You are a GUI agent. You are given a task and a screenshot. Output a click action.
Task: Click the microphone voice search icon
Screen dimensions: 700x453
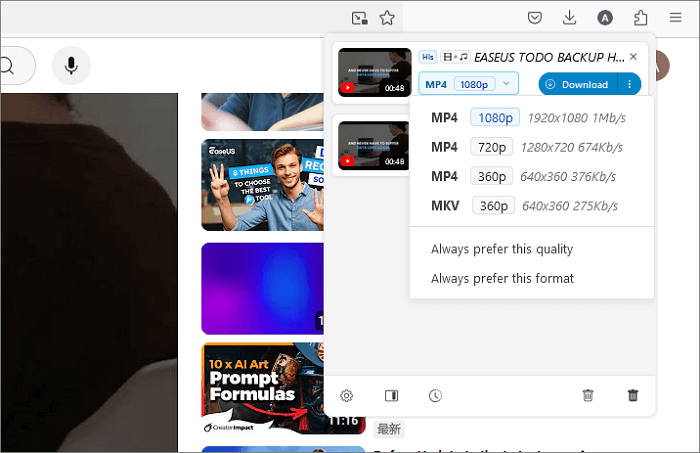pyautogui.click(x=71, y=66)
